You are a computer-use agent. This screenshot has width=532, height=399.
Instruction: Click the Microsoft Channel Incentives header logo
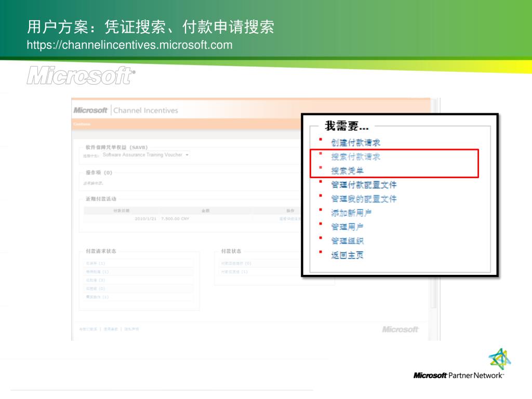(x=126, y=110)
